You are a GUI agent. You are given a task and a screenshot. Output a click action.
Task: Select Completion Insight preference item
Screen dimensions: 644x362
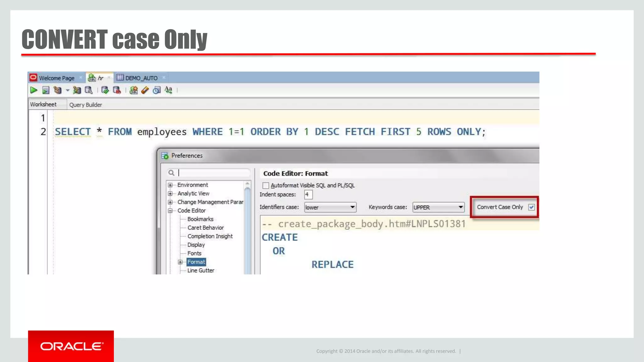click(x=210, y=236)
